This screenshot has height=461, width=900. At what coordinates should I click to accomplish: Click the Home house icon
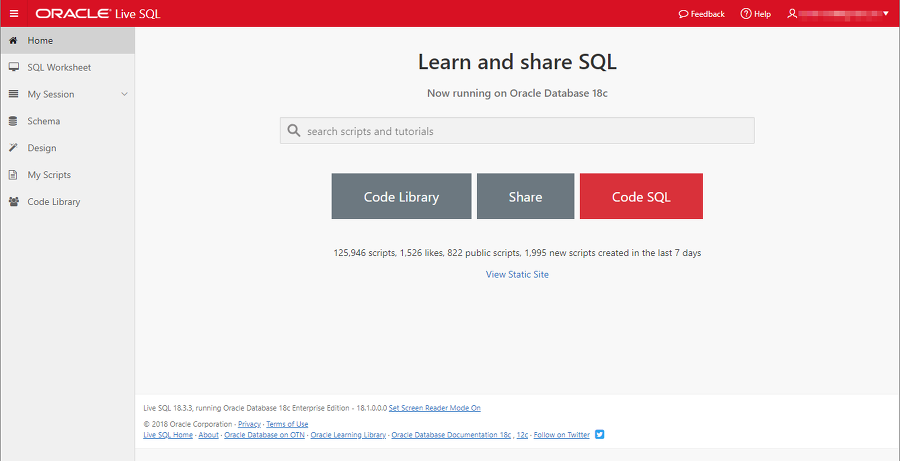tap(14, 41)
